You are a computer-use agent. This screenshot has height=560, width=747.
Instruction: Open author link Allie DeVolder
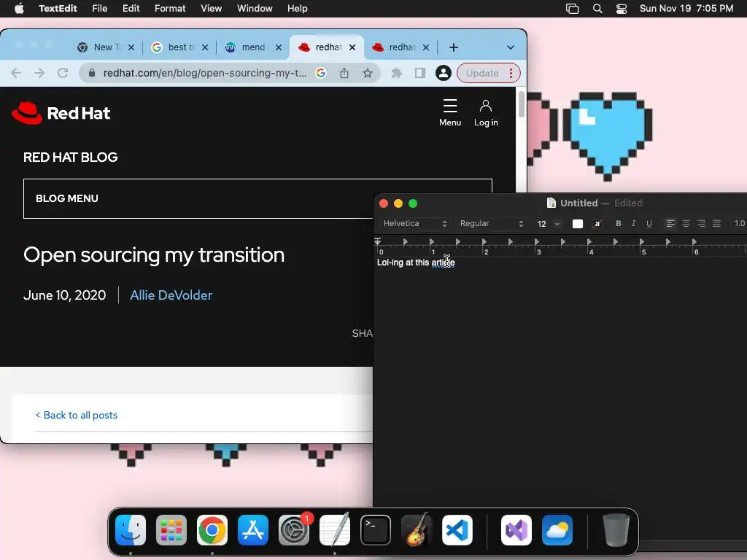point(171,295)
